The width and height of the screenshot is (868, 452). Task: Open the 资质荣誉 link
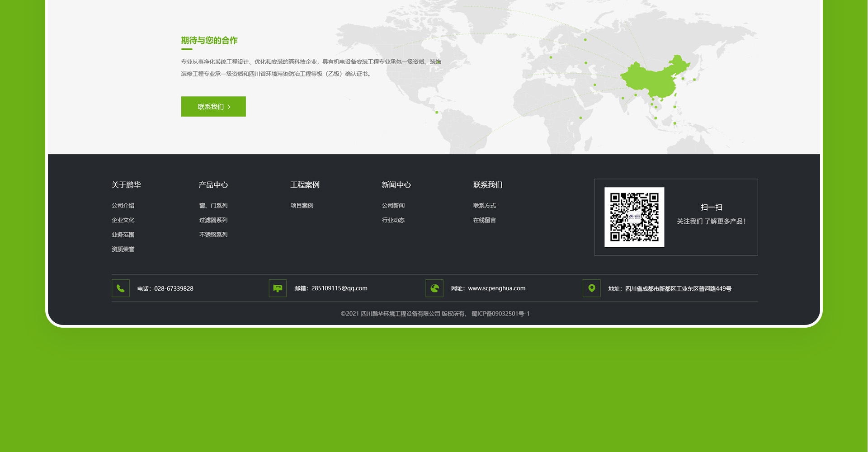(x=123, y=249)
